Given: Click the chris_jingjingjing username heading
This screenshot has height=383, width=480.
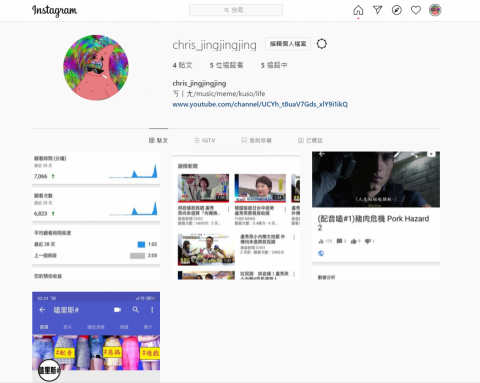Looking at the screenshot, I should [x=214, y=45].
